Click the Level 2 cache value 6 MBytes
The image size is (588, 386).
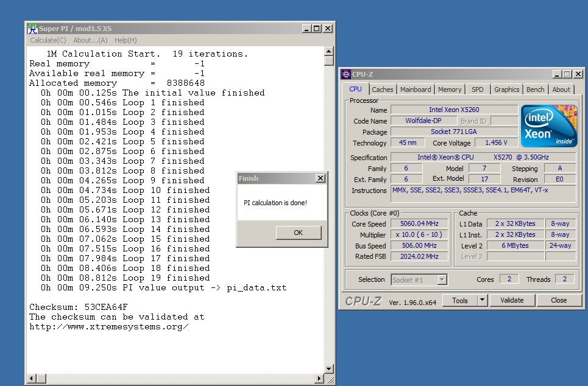[515, 245]
